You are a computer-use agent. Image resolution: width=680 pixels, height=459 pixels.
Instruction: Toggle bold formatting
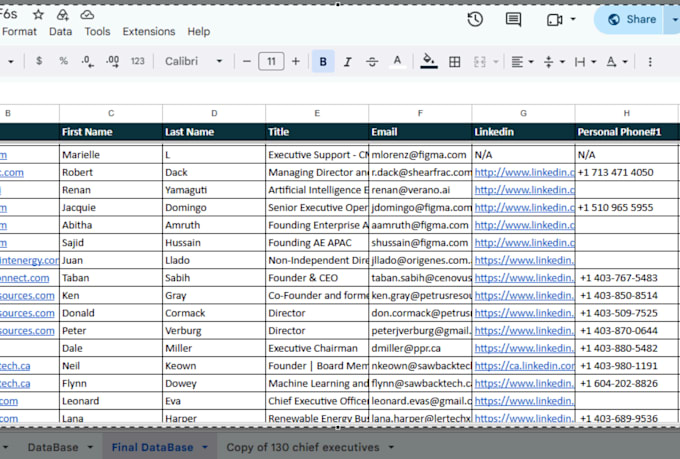pyautogui.click(x=323, y=62)
